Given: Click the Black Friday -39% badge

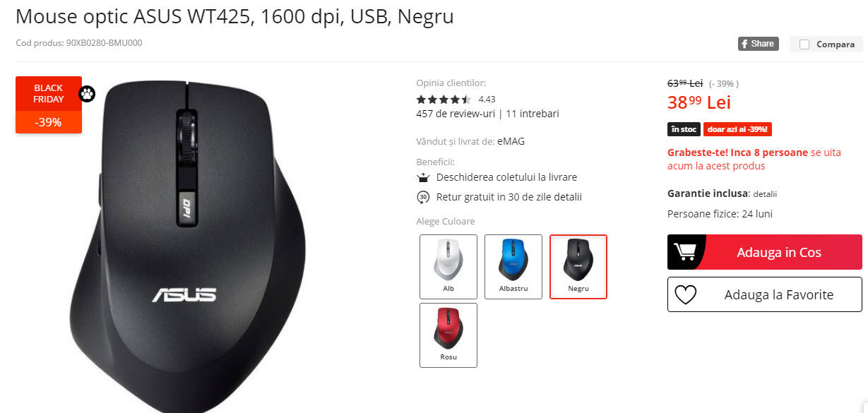Looking at the screenshot, I should tap(49, 104).
